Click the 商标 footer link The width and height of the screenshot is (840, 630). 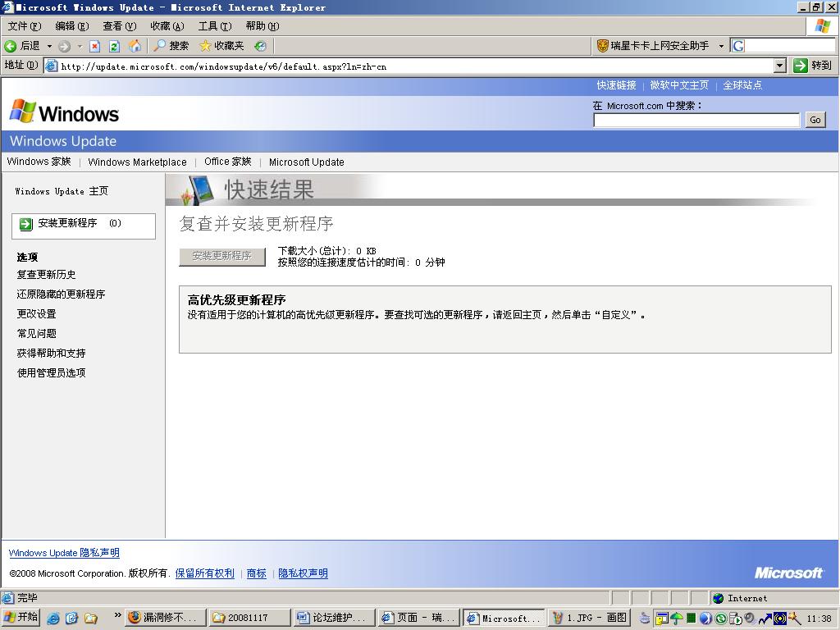[x=257, y=573]
